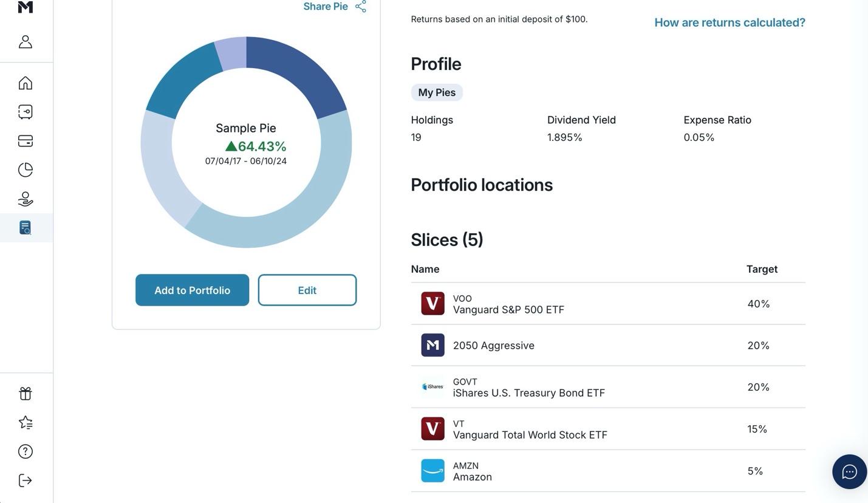
Task: Open the pie chart Invest icon
Action: pyautogui.click(x=26, y=170)
